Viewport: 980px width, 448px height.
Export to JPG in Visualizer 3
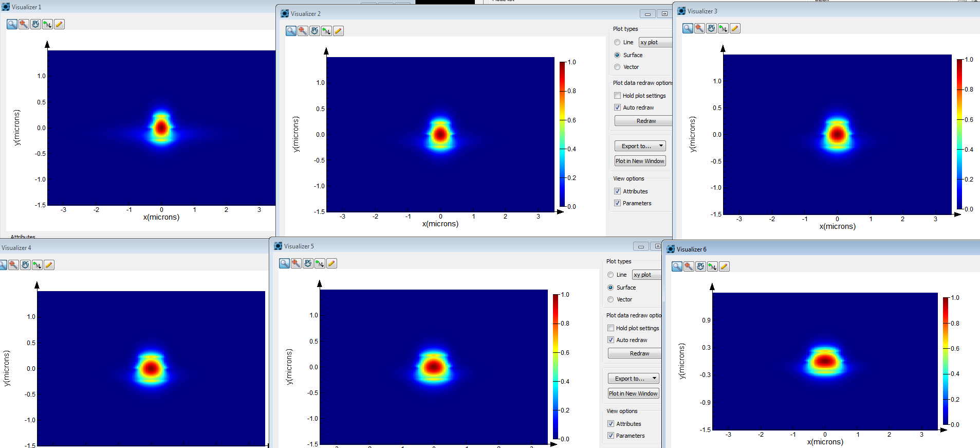711,28
